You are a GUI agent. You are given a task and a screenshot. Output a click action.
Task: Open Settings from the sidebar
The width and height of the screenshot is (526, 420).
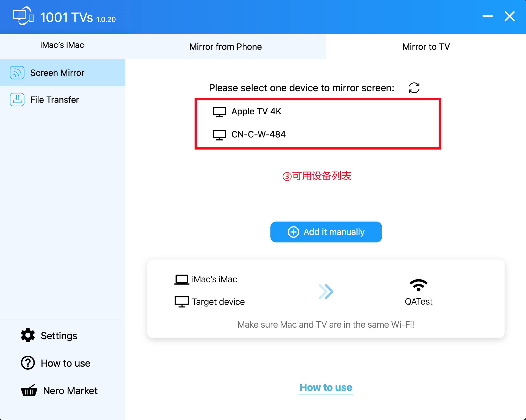[49, 336]
